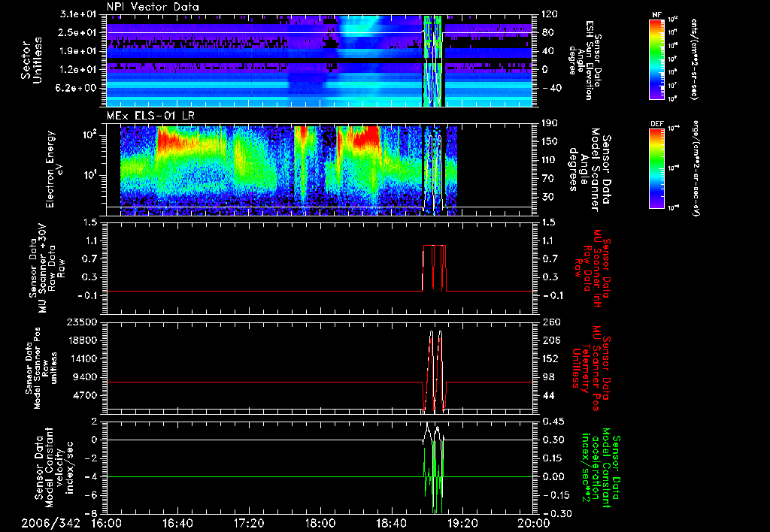
Task: Click the "16:00" time axis label
Action: click(107, 524)
